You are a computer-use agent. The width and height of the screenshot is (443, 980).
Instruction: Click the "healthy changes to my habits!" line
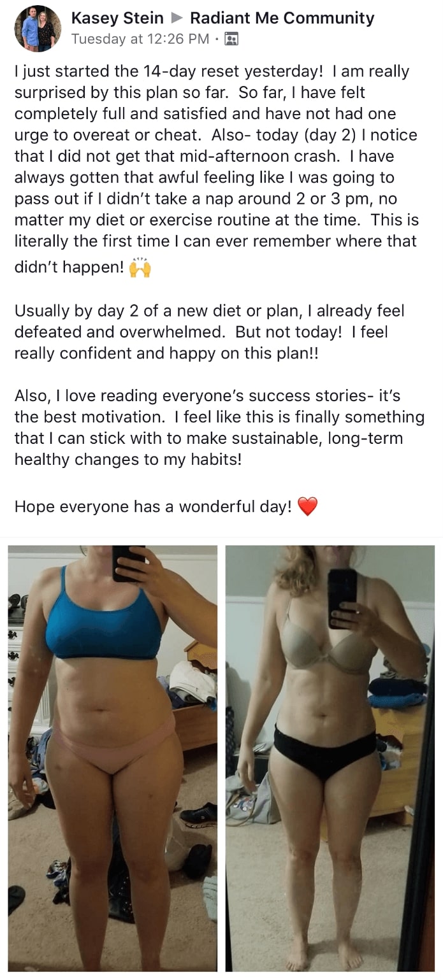(128, 458)
